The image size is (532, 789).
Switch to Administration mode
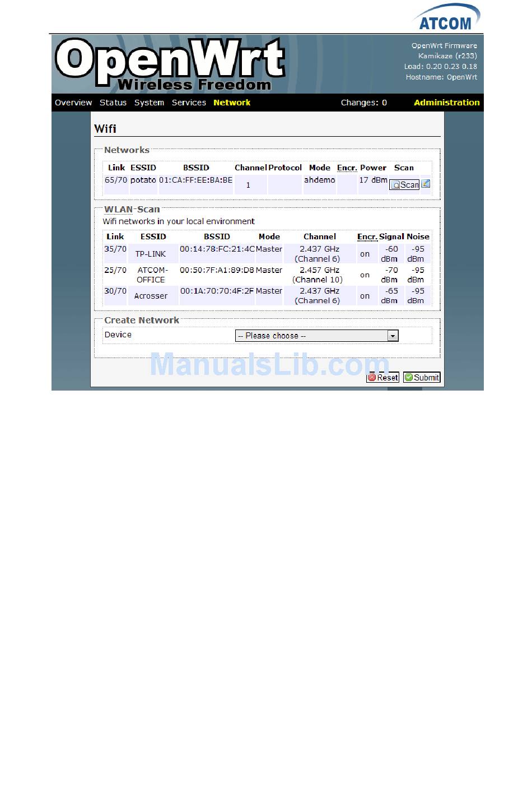pos(446,103)
